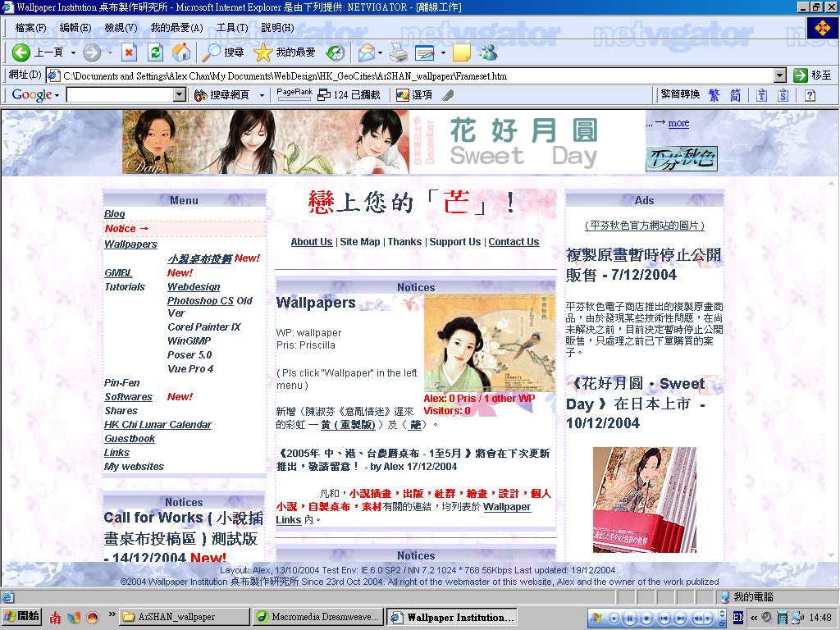Open the View (檢視) menu
The image size is (840, 630).
pos(121,27)
